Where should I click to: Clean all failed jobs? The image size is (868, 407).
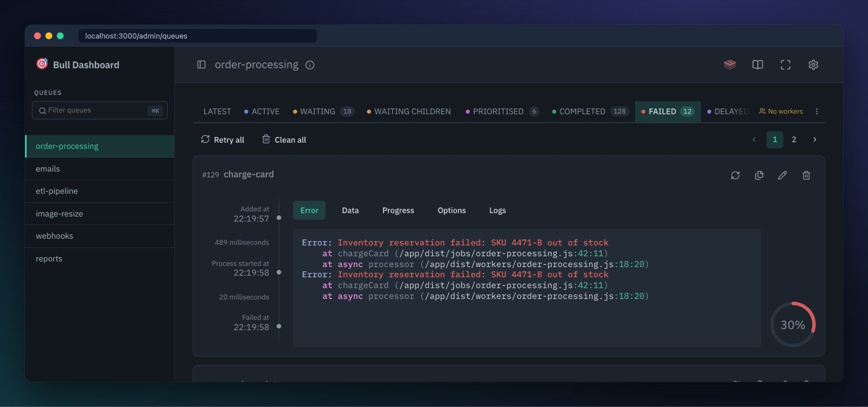pyautogui.click(x=284, y=139)
